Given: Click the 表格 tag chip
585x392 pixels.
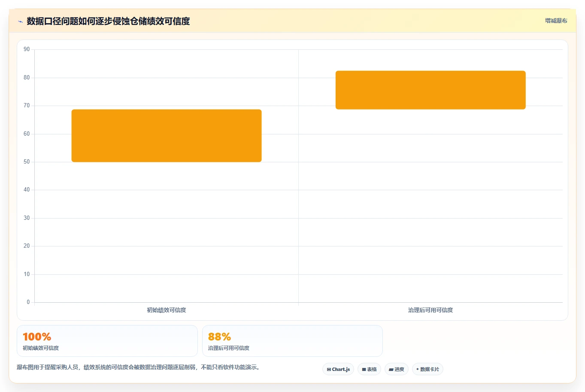Looking at the screenshot, I should 369,369.
